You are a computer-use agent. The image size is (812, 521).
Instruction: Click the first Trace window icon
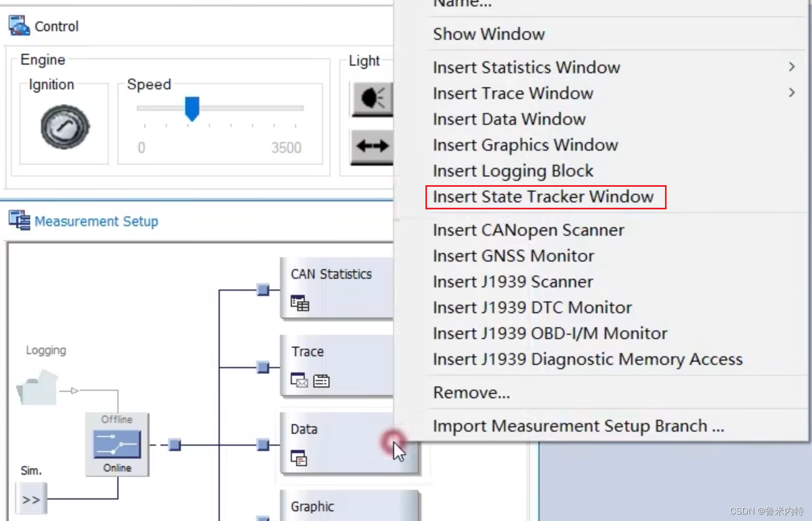click(299, 381)
